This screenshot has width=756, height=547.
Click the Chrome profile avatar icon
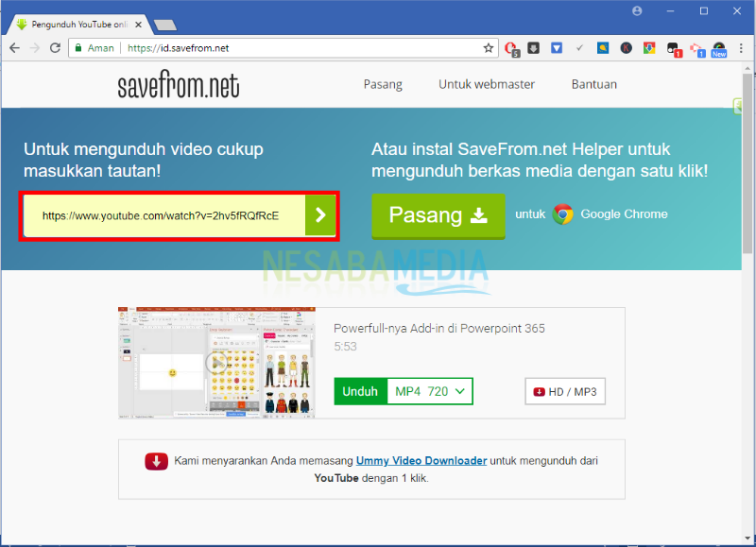click(x=637, y=10)
